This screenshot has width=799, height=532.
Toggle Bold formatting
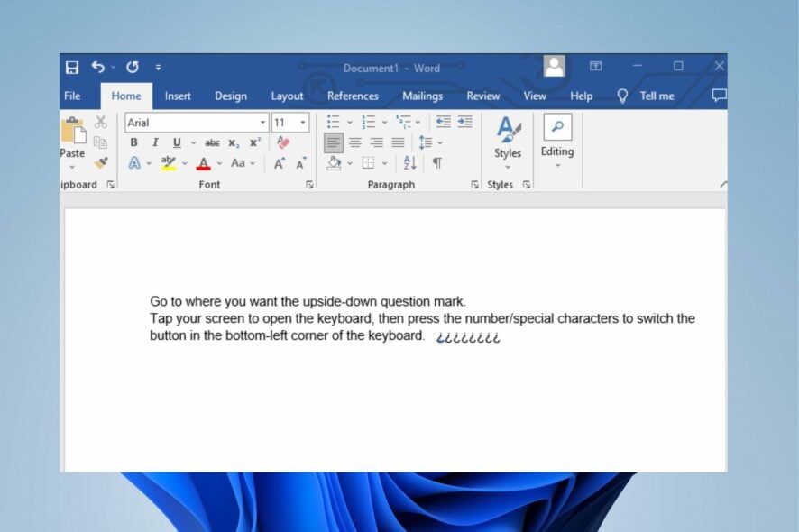click(x=133, y=142)
